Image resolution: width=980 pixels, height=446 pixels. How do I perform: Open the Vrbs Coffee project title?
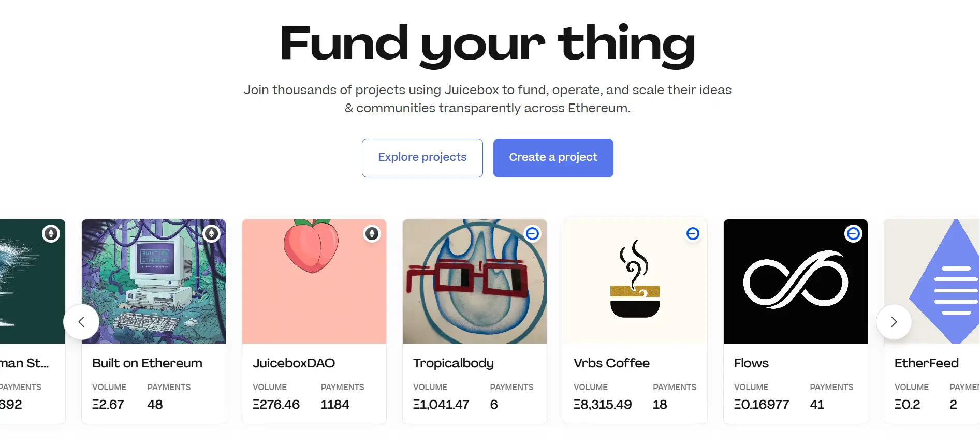click(x=611, y=363)
